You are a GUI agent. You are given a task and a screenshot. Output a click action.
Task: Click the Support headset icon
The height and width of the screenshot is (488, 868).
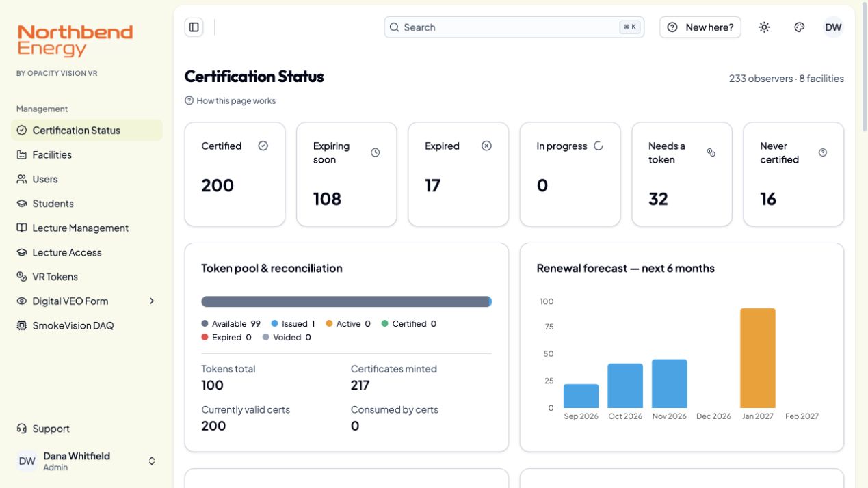pyautogui.click(x=21, y=429)
